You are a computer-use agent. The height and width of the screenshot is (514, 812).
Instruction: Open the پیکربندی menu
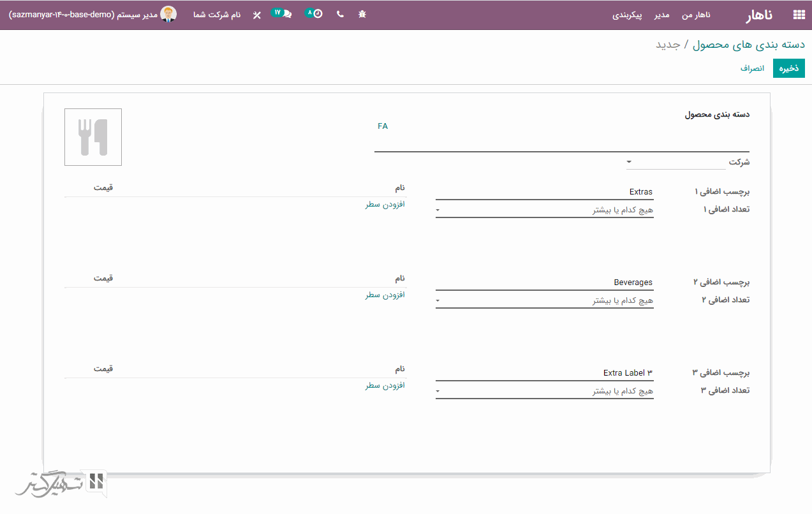[628, 15]
